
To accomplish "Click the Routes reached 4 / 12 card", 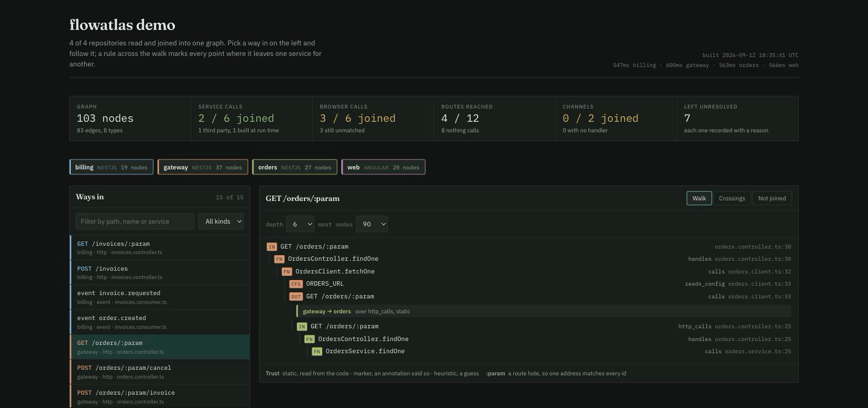I will [495, 118].
